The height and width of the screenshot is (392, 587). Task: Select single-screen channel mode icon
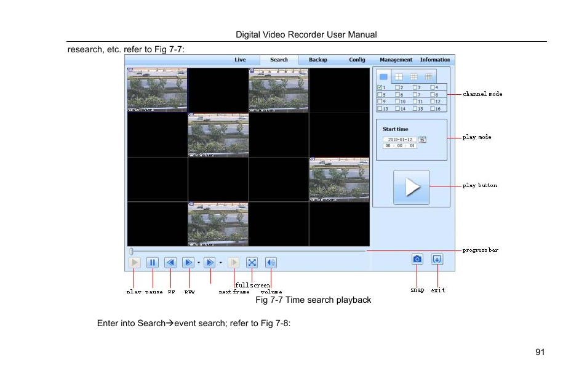tap(383, 77)
